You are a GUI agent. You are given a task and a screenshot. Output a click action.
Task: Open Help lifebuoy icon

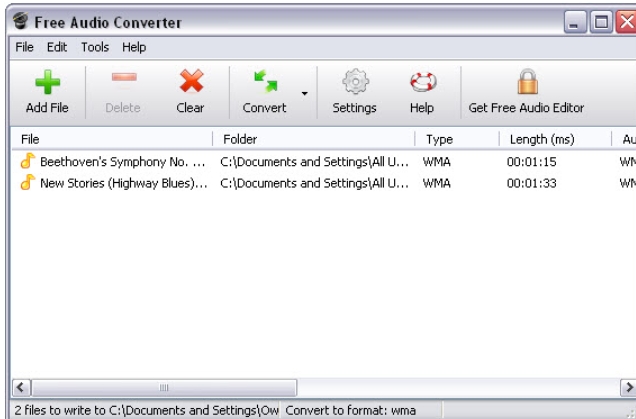(x=423, y=82)
